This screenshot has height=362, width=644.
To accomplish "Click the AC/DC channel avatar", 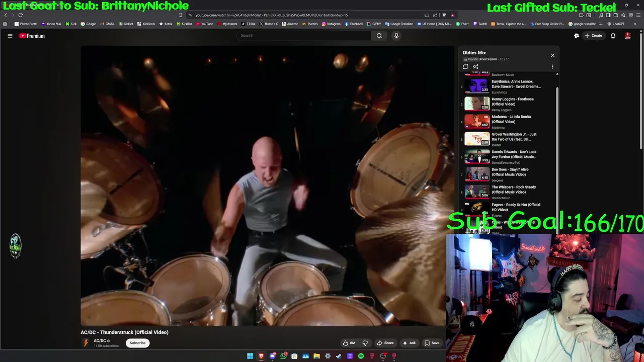I will tap(86, 343).
